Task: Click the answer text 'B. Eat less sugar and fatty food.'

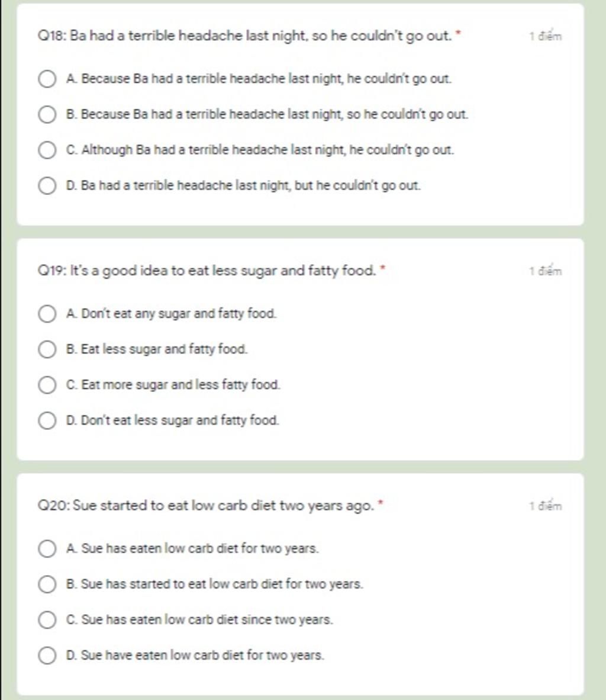Action: [x=157, y=349]
